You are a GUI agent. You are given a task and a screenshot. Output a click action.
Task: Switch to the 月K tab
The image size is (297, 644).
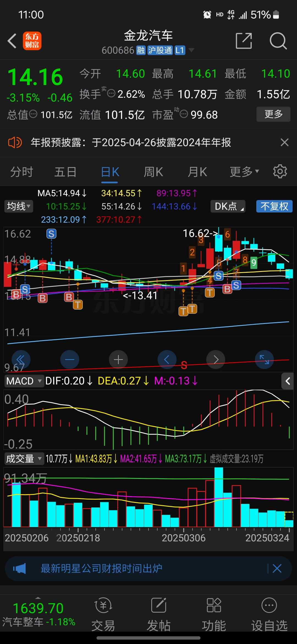tap(197, 172)
